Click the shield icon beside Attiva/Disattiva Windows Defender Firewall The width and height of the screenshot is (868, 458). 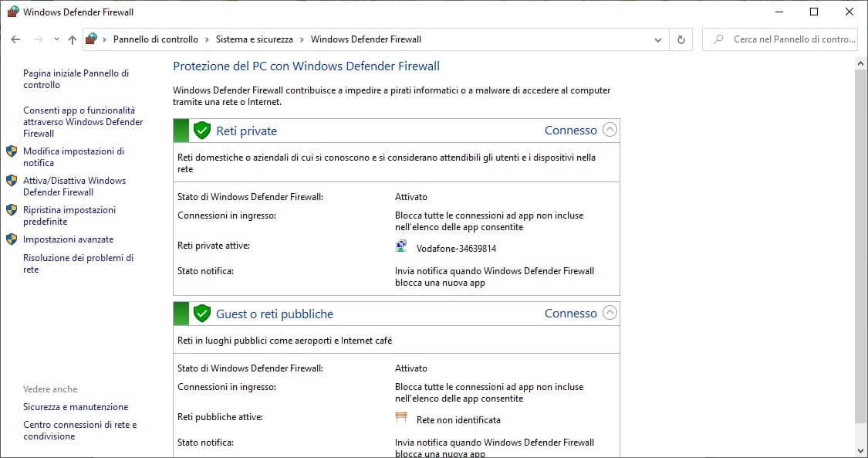[11, 181]
